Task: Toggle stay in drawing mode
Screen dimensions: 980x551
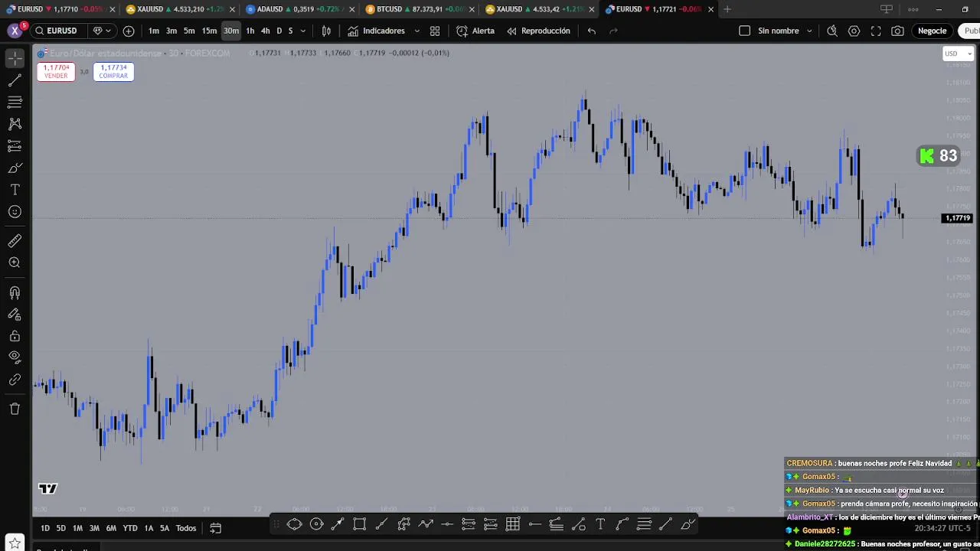Action: 15,314
